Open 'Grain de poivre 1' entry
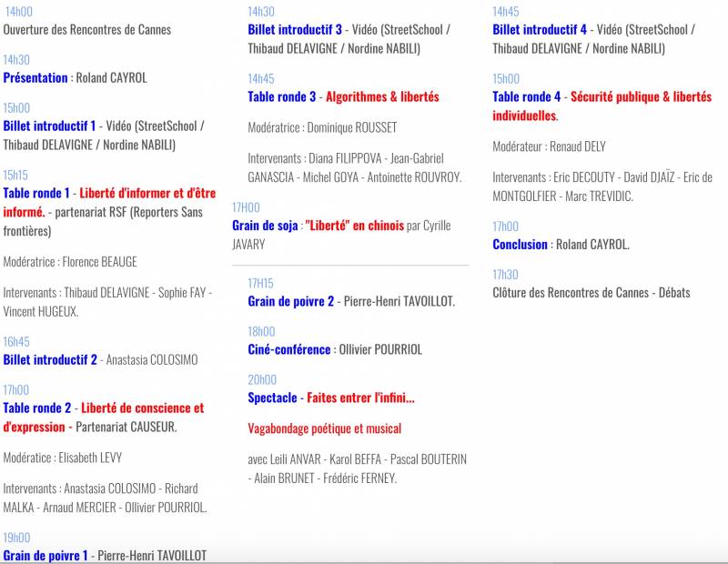 point(45,555)
